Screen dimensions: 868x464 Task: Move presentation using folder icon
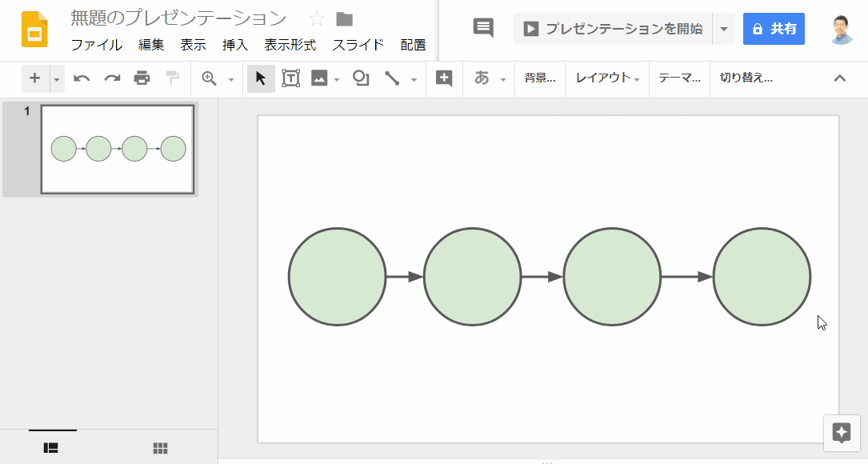point(344,19)
